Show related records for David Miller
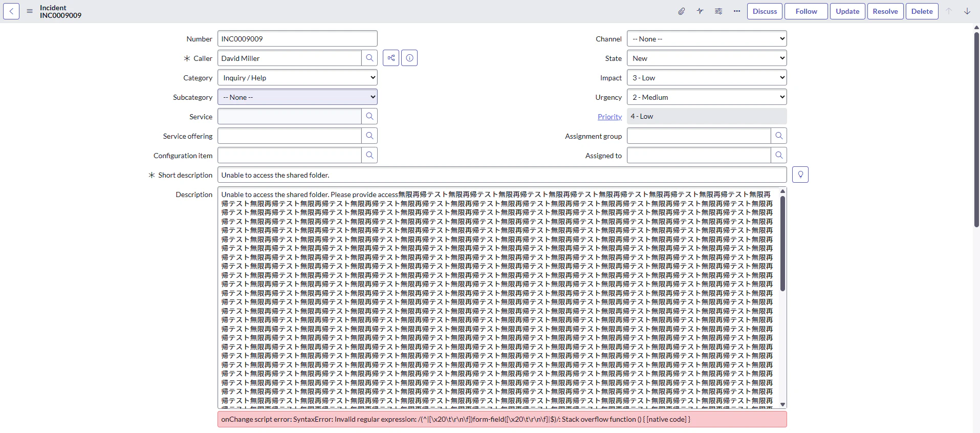Image resolution: width=980 pixels, height=433 pixels. [391, 58]
